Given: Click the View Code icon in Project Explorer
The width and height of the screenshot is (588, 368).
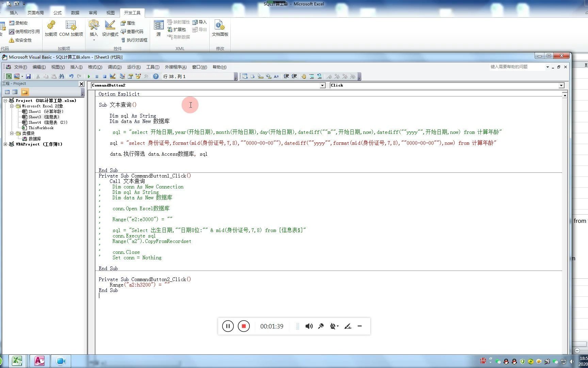Looking at the screenshot, I should click(7, 92).
